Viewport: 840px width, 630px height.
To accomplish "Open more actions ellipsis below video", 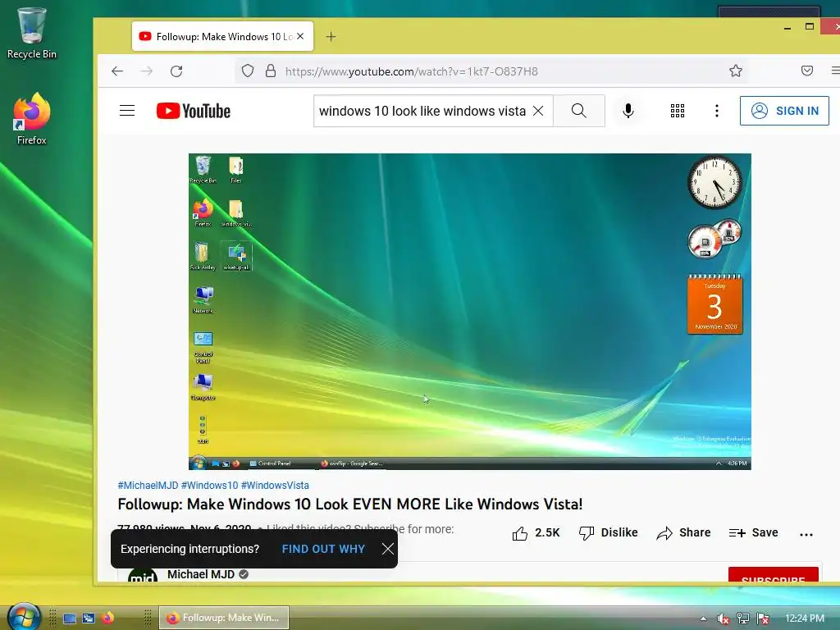I will pos(806,534).
